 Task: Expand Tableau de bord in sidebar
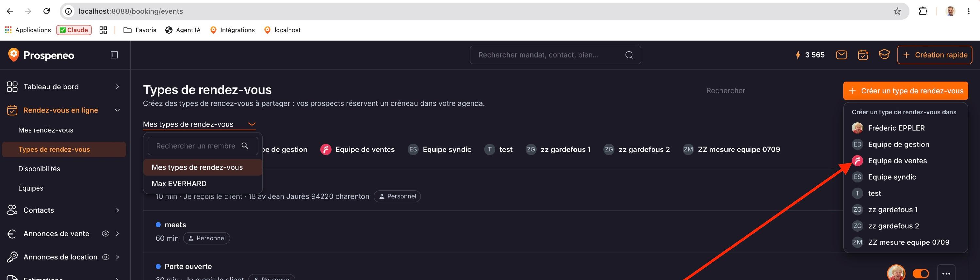[x=118, y=86]
